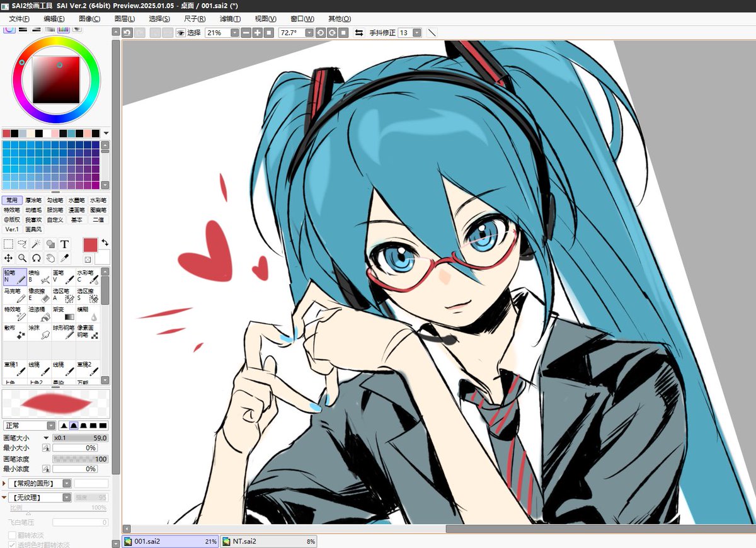Select the flat hardest brush edge shape

pyautogui.click(x=103, y=426)
